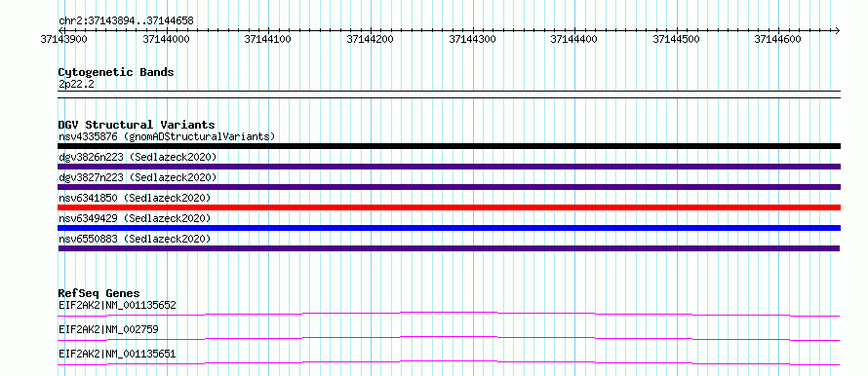Click the purple dgv3826n223 variant bar
The height and width of the screenshot is (376, 868).
click(449, 167)
